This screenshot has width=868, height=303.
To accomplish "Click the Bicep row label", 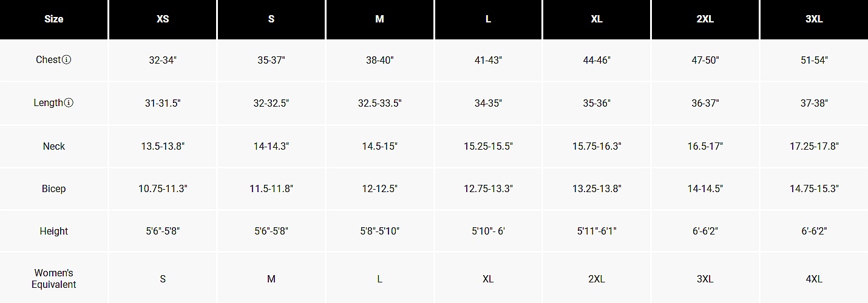I will pos(54,188).
